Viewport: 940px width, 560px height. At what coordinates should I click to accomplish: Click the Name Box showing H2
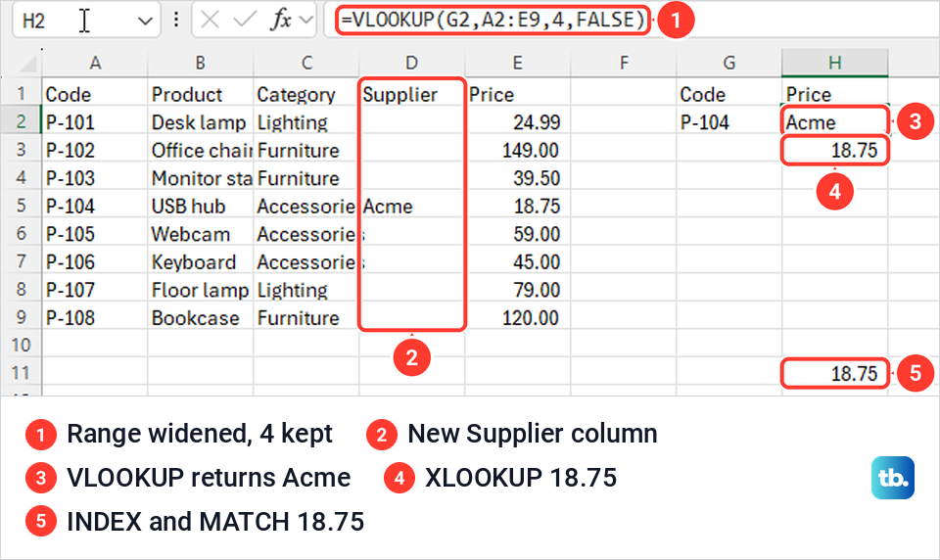click(x=86, y=21)
